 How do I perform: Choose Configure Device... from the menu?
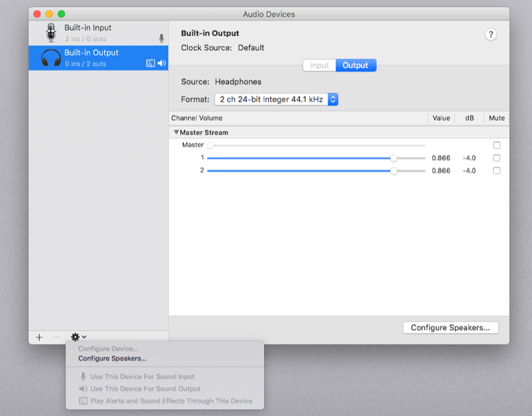[109, 349]
